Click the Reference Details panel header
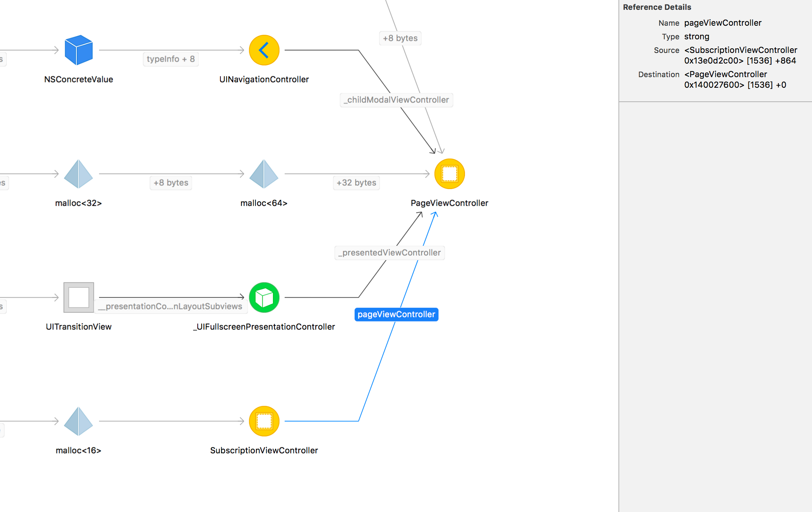The height and width of the screenshot is (512, 812). 657,7
